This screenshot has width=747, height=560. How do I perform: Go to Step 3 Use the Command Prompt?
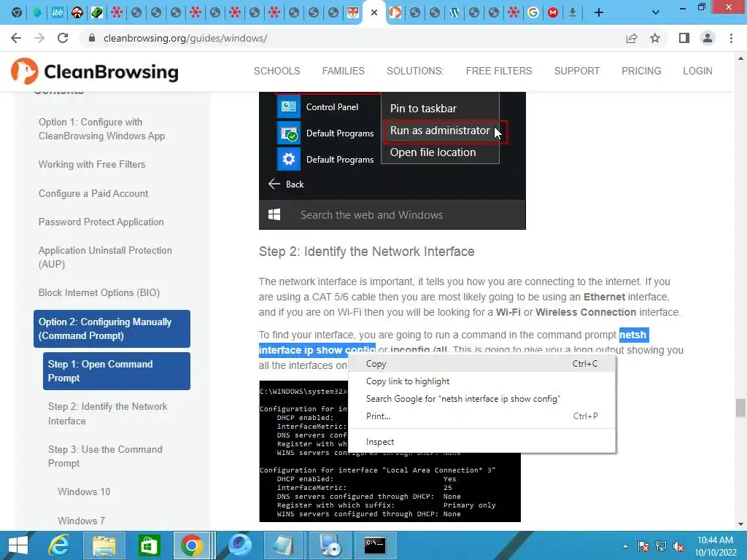pyautogui.click(x=105, y=456)
